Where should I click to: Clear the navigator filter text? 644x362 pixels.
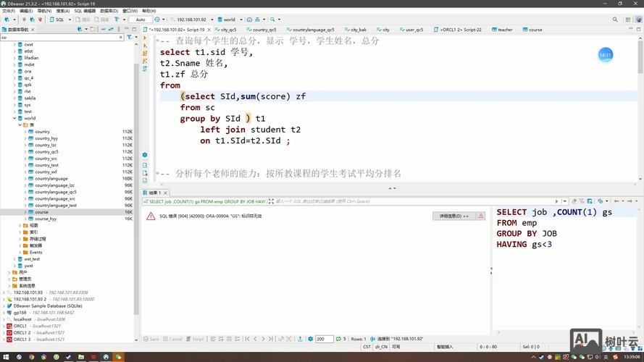[x=121, y=38]
